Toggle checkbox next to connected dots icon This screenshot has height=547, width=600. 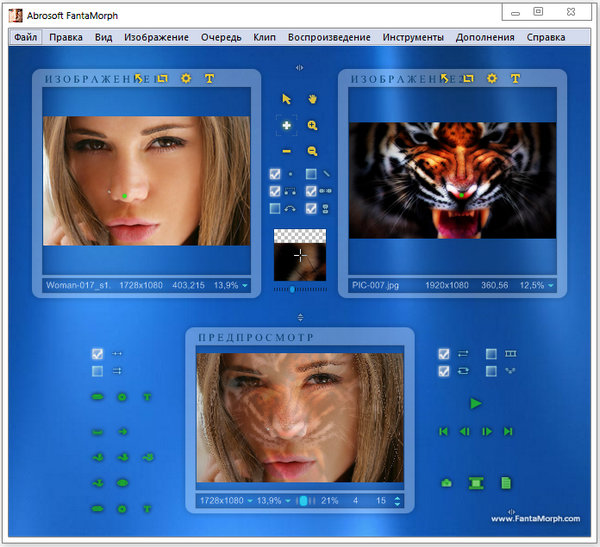pos(275,191)
